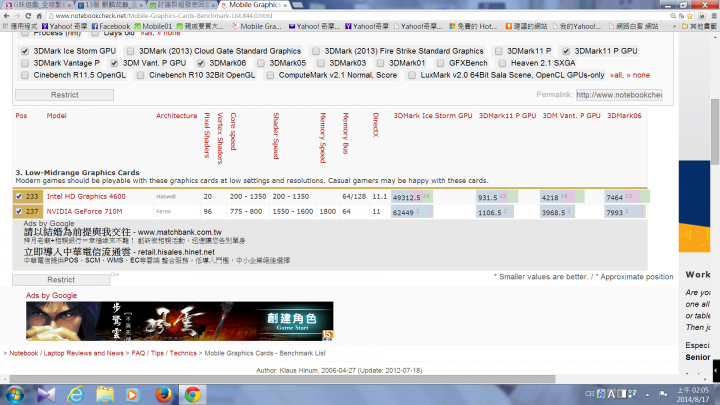The width and height of the screenshot is (720, 405).
Task: Enable Cinebench R11.5 OpenGL checkbox
Action: pos(25,75)
